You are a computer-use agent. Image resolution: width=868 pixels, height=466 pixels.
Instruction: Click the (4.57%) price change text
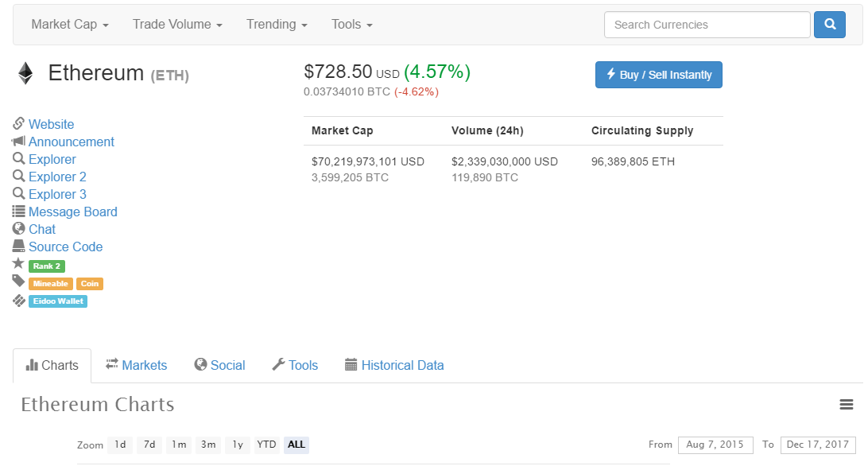coord(437,72)
